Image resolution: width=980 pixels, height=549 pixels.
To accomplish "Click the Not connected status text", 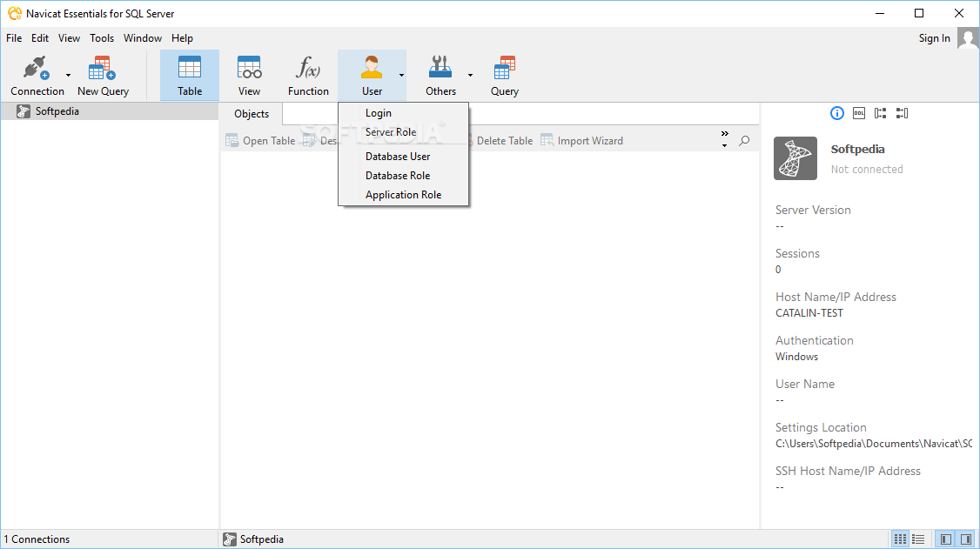I will 866,170.
